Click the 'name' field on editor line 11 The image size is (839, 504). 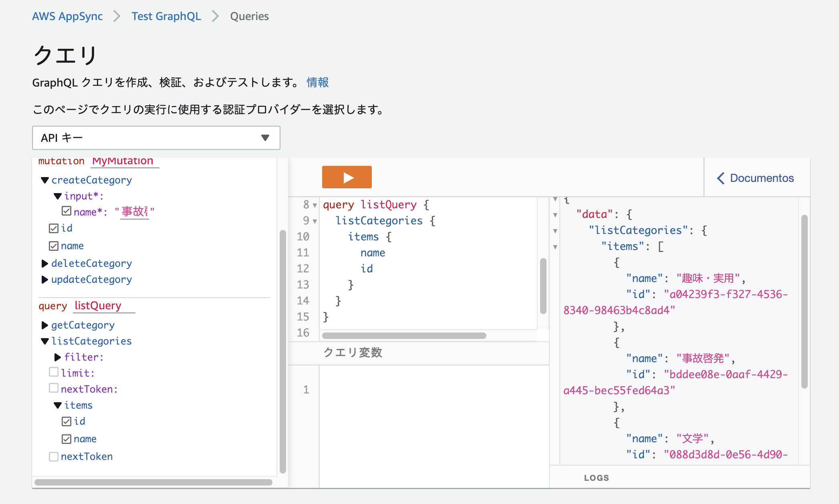click(373, 253)
